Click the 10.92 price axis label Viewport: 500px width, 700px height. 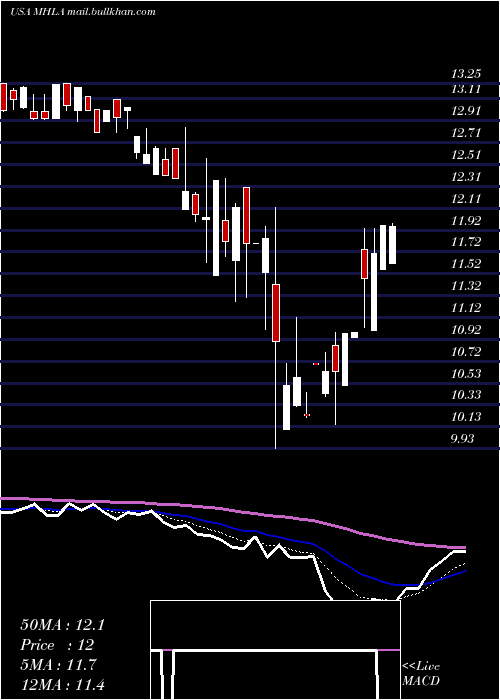tap(467, 330)
